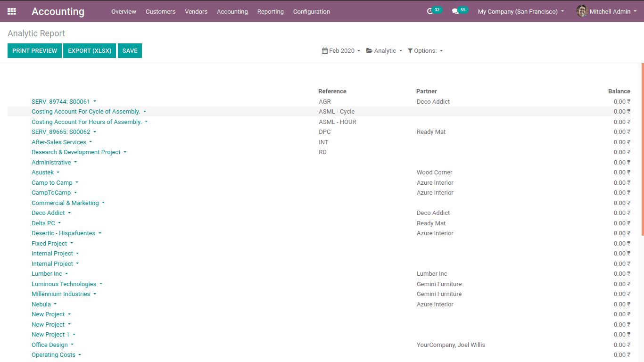
Task: Click the Accounting app title
Action: pos(58,11)
